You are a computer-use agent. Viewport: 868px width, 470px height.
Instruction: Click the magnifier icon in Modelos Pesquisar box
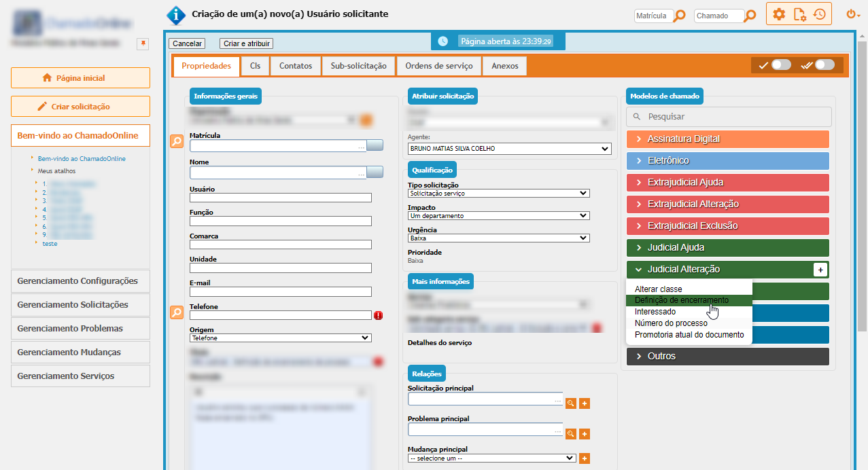coord(636,117)
